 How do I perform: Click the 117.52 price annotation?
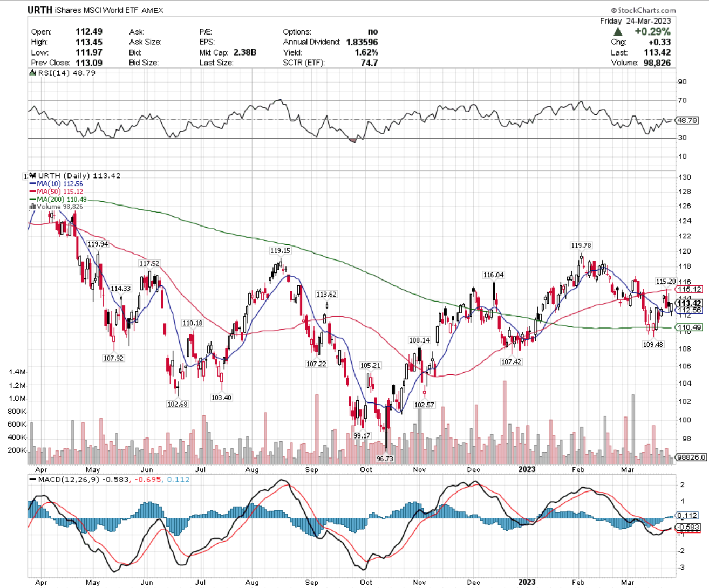coord(149,263)
